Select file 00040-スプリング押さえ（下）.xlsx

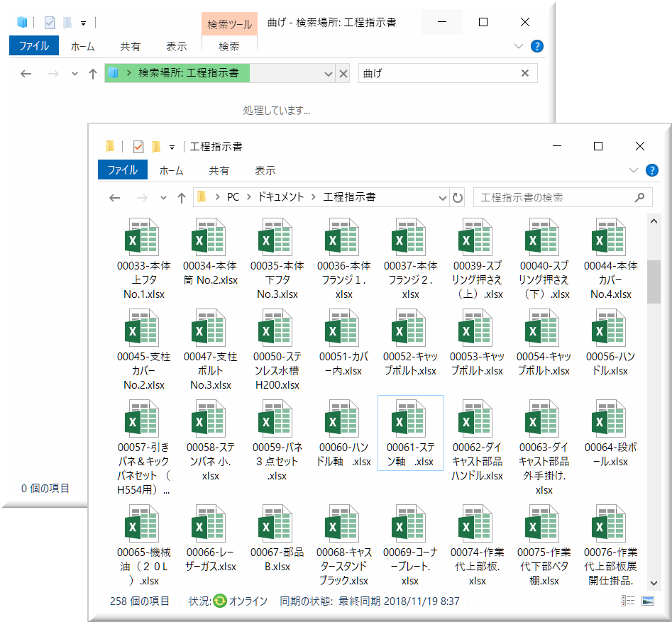tap(544, 259)
